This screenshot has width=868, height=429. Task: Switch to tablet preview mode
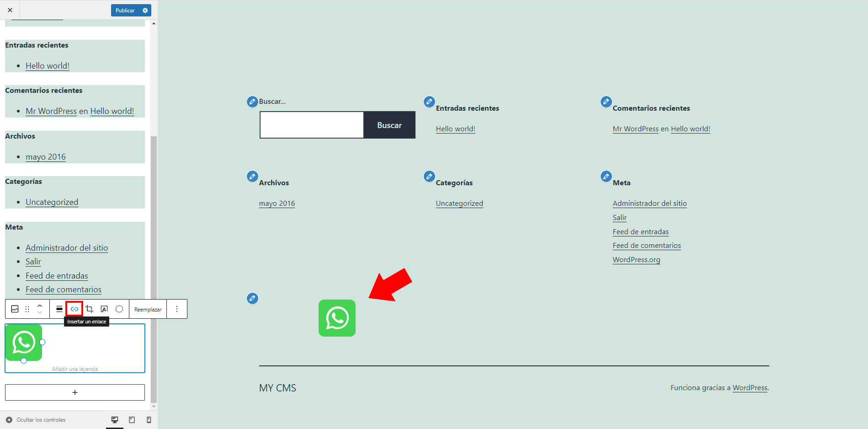tap(132, 420)
